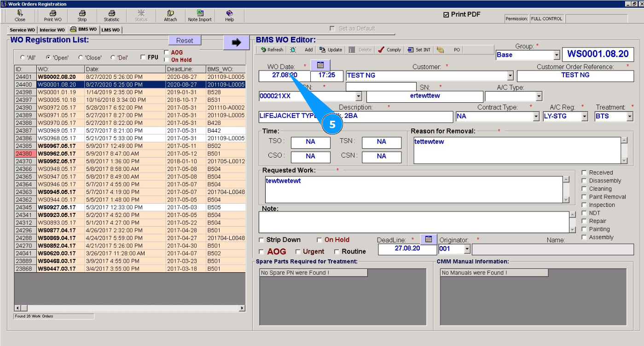The image size is (644, 346).
Task: Open the Statistic toolbar icon
Action: click(x=111, y=16)
